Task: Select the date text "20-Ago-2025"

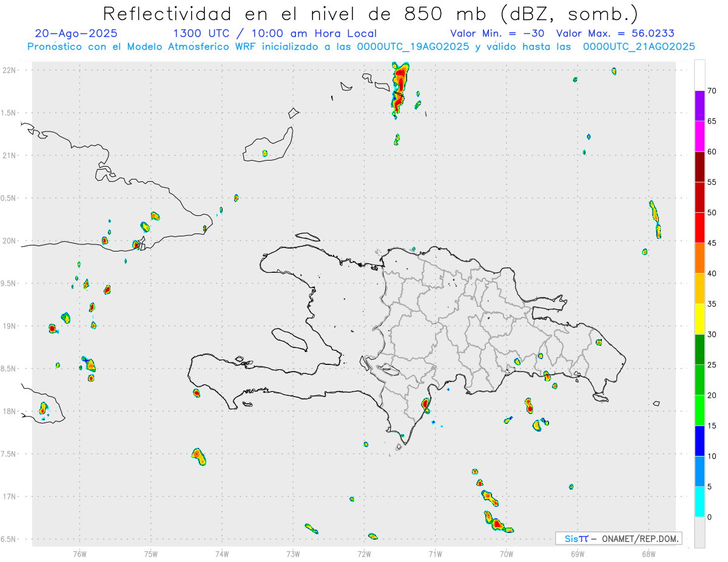Action: click(76, 33)
